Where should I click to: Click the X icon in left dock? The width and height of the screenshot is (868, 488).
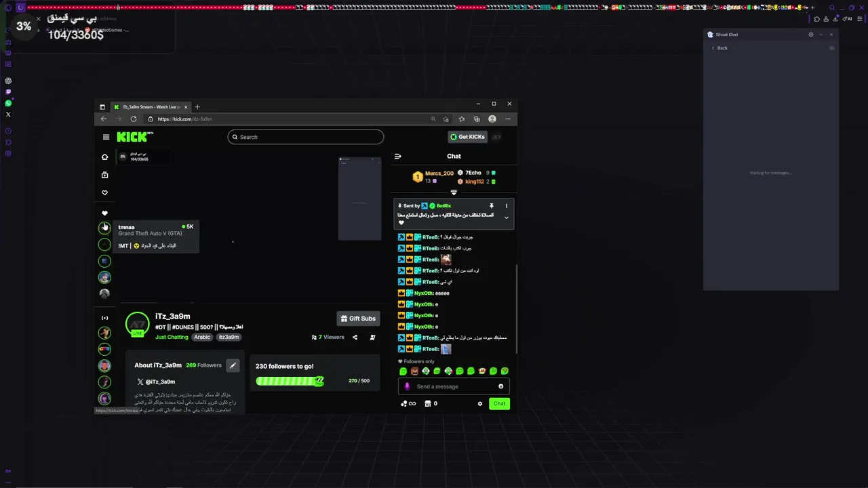[8, 115]
